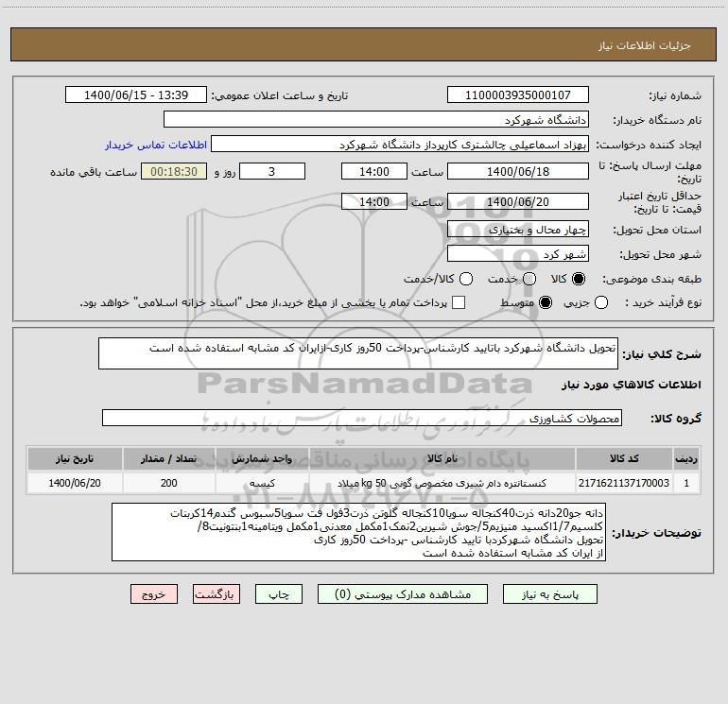Click the public announcement date field 1400/06/15 - 13:39
The width and height of the screenshot is (728, 704).
pyautogui.click(x=136, y=94)
